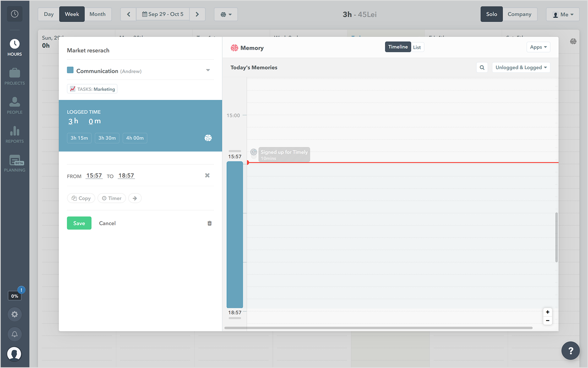Open the Apps dropdown
This screenshot has height=368, width=588.
click(x=538, y=47)
